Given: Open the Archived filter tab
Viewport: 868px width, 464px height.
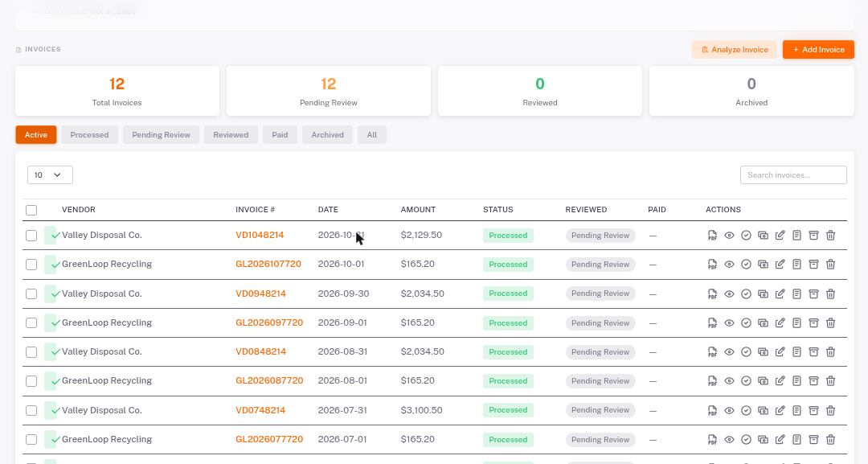Looking at the screenshot, I should tap(328, 134).
